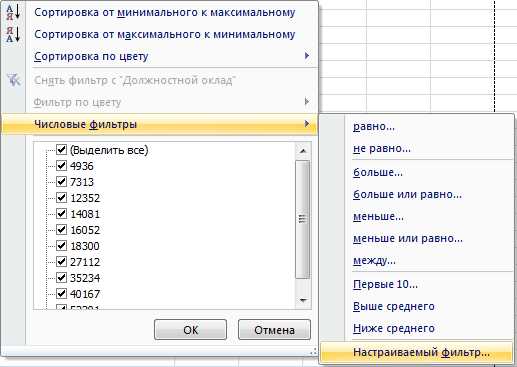Uncheck value 16052
517x367 pixels.
click(61, 229)
